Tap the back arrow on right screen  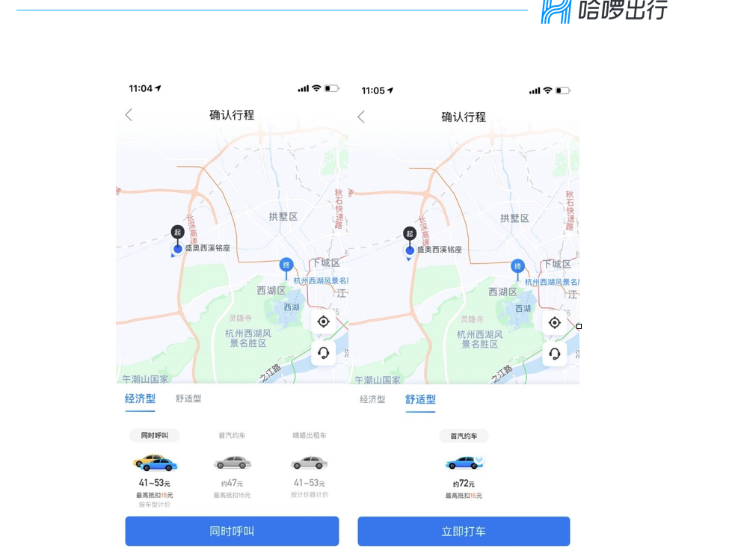[x=361, y=117]
